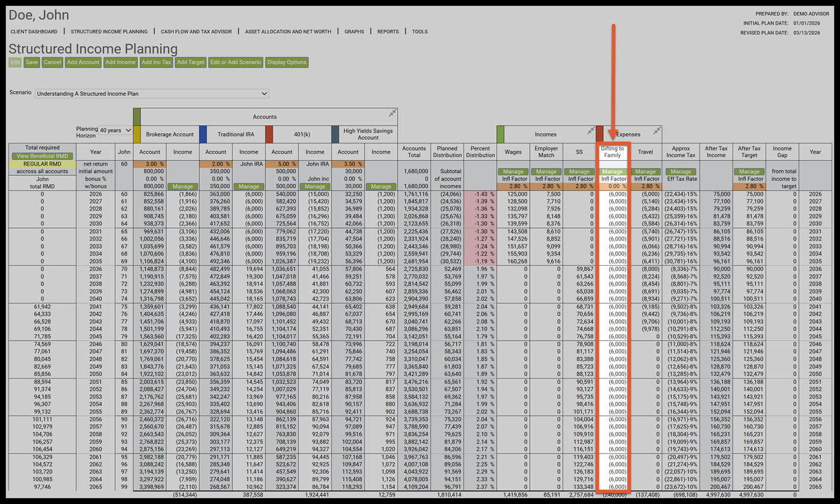Click the Income Gap column header
Image resolution: width=840 pixels, height=504 pixels.
[x=782, y=152]
